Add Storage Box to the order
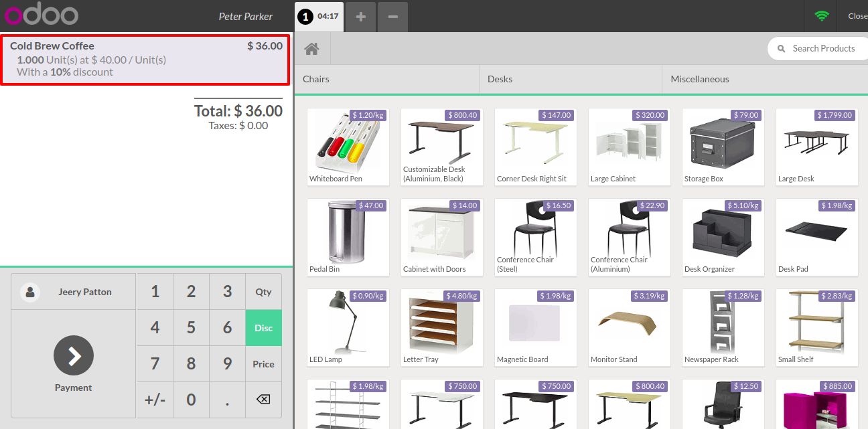 [x=723, y=147]
